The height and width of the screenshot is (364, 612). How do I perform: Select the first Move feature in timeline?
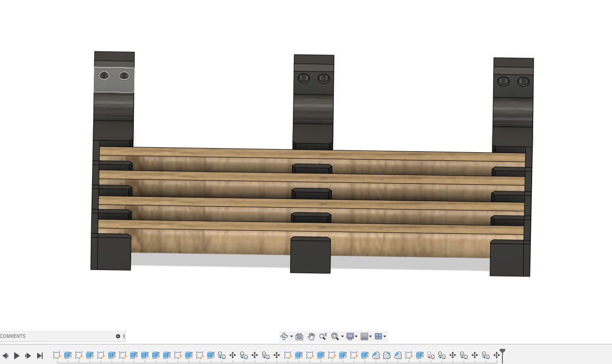[x=233, y=355]
